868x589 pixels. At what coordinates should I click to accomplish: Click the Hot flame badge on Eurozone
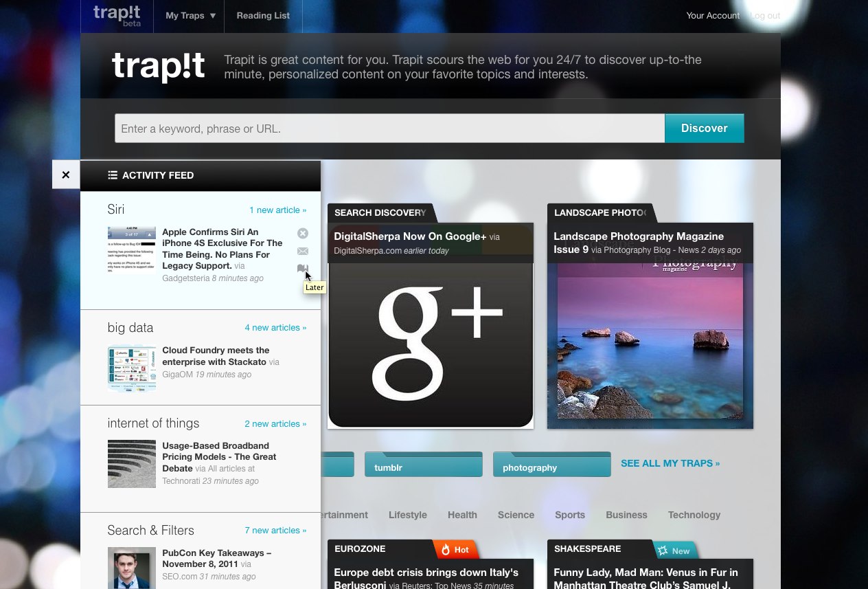pos(455,550)
